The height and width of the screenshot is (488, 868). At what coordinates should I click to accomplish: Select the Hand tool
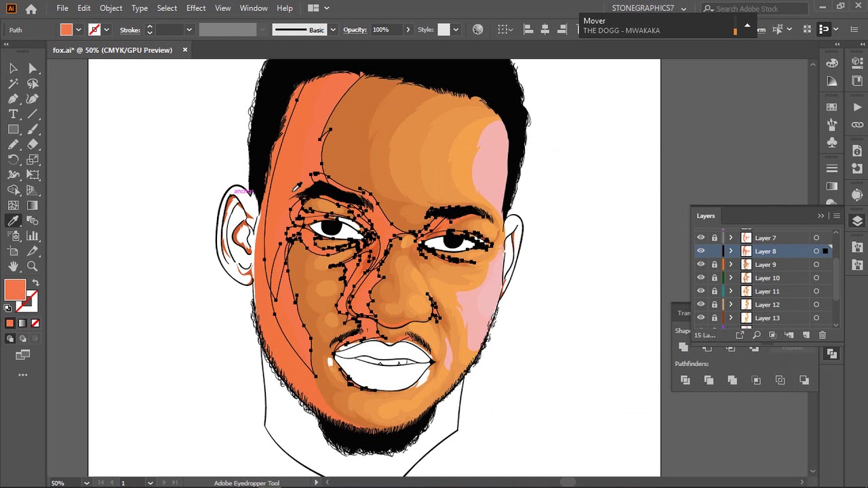click(x=13, y=266)
